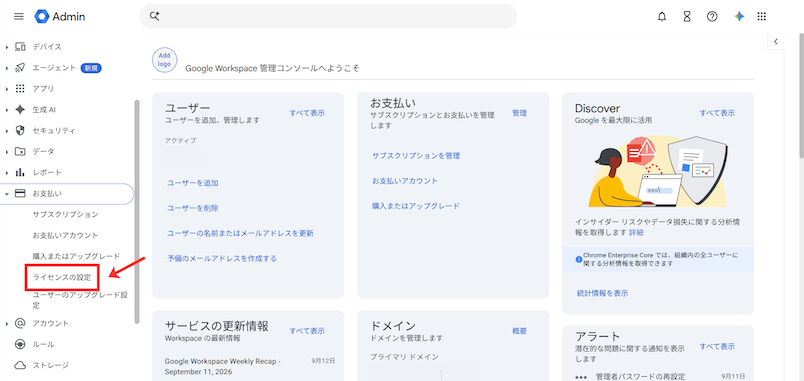Click すべて表示 in ユーザー card
804x381 pixels.
(307, 113)
